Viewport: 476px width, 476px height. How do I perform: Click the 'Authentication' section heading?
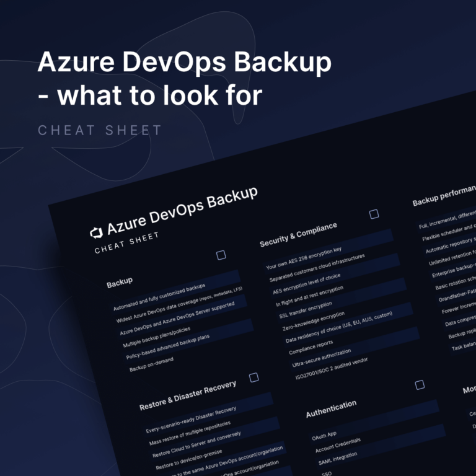pyautogui.click(x=331, y=409)
